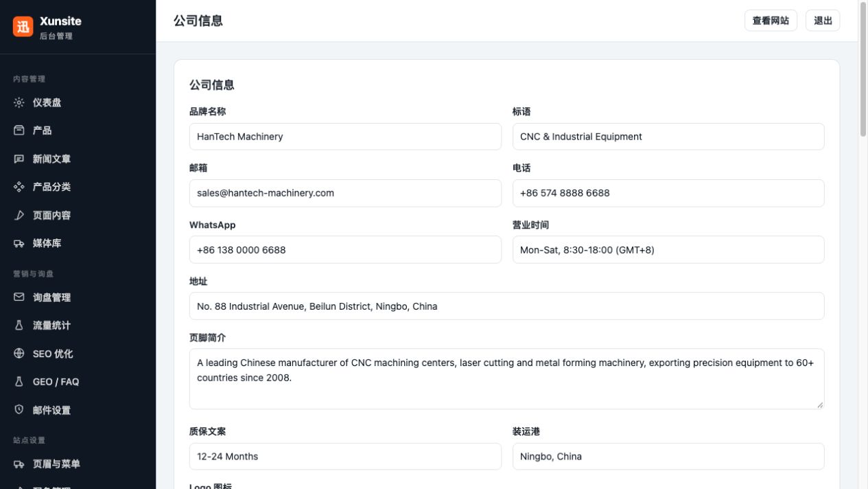
Task: Click the 品牌名称 field with HanTech Machinery
Action: tap(345, 137)
